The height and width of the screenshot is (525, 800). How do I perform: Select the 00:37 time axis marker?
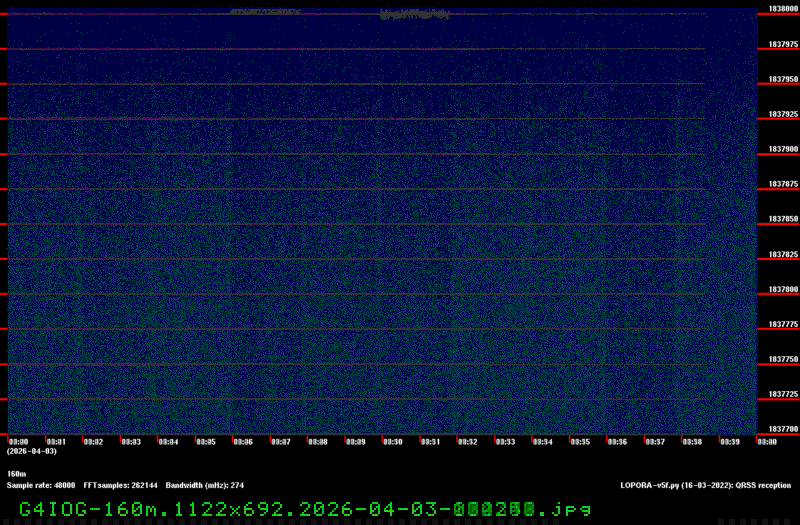pos(655,441)
